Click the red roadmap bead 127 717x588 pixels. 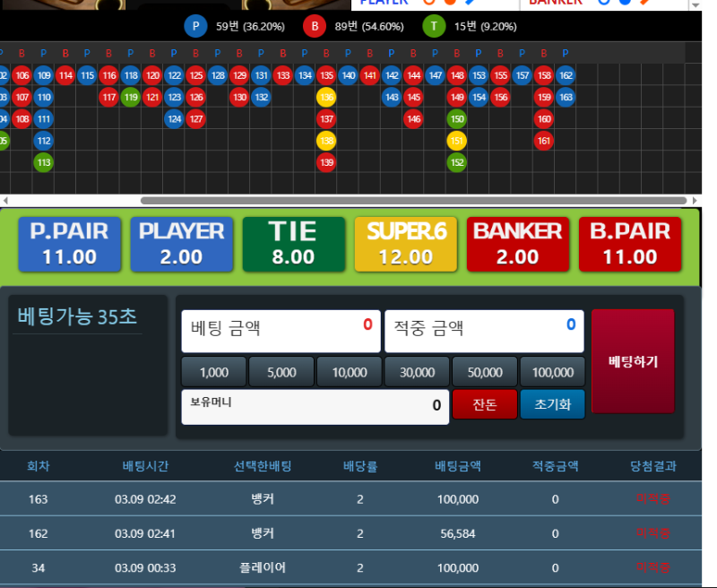[195, 119]
